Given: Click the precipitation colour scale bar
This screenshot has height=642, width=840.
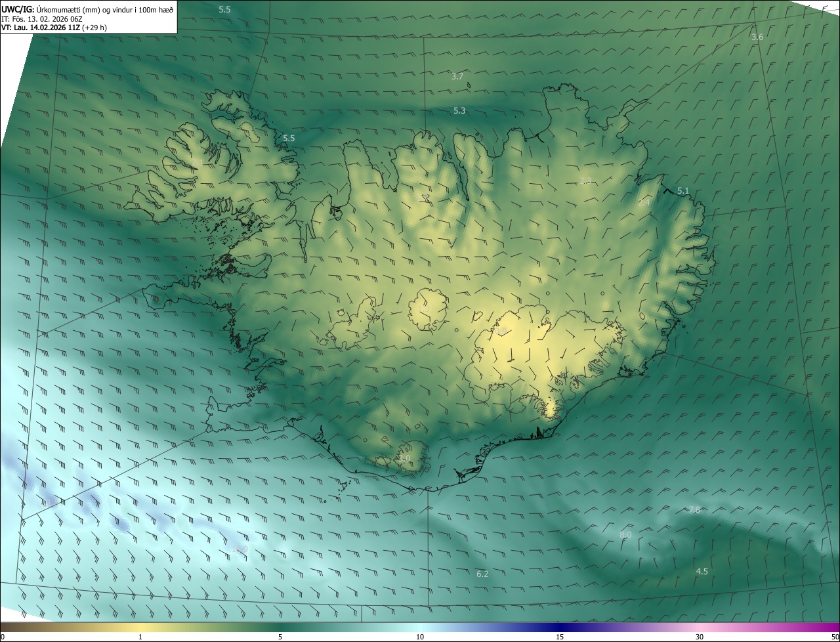Looking at the screenshot, I should (420, 627).
